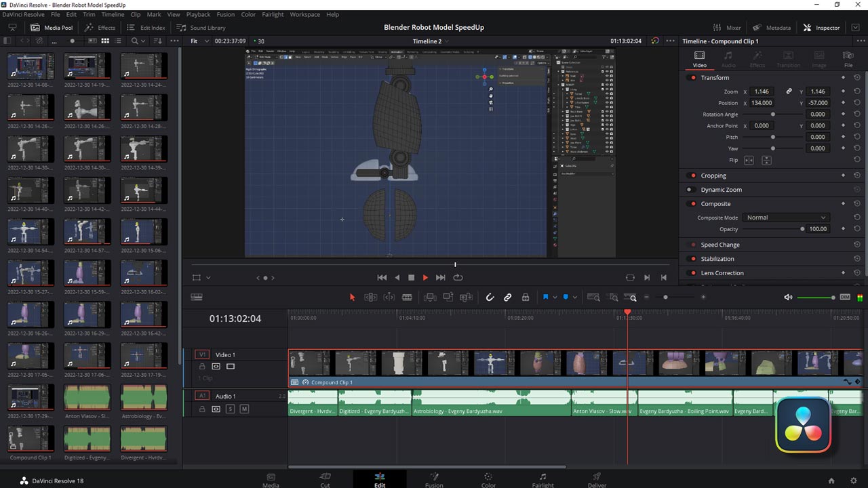The image size is (868, 488).
Task: Switch to the Color page
Action: coord(488,480)
